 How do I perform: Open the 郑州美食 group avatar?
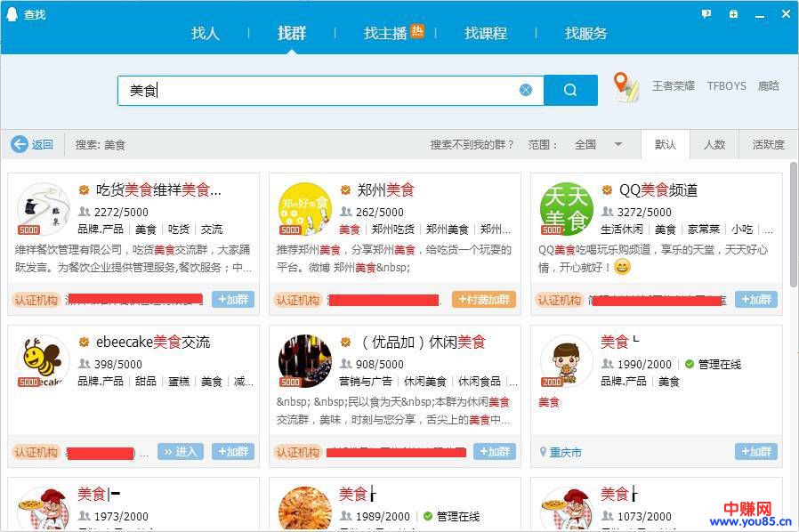pos(304,209)
